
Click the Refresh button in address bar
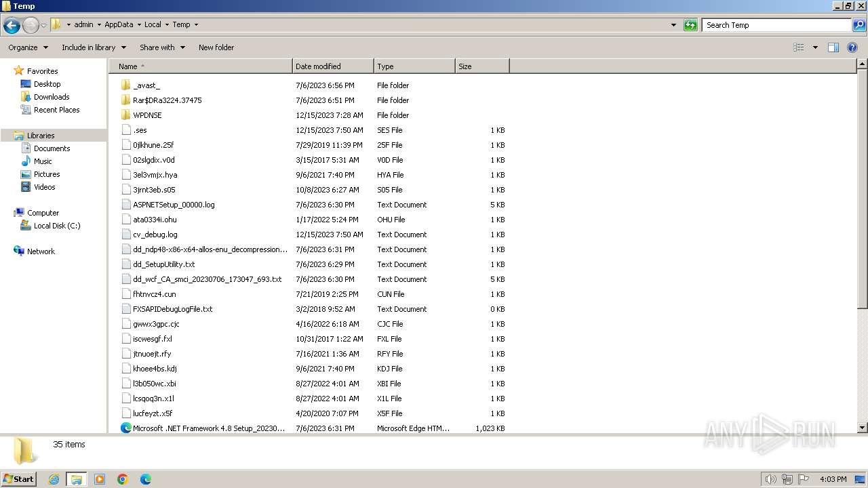click(690, 25)
